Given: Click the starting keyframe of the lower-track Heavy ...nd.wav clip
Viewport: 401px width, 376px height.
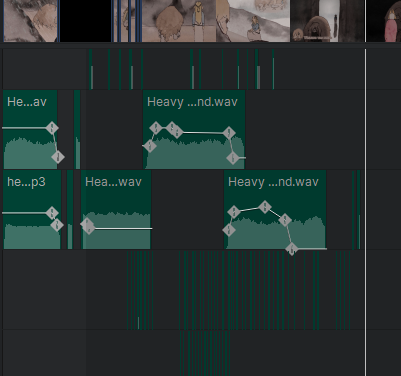Looking at the screenshot, I should [x=229, y=230].
